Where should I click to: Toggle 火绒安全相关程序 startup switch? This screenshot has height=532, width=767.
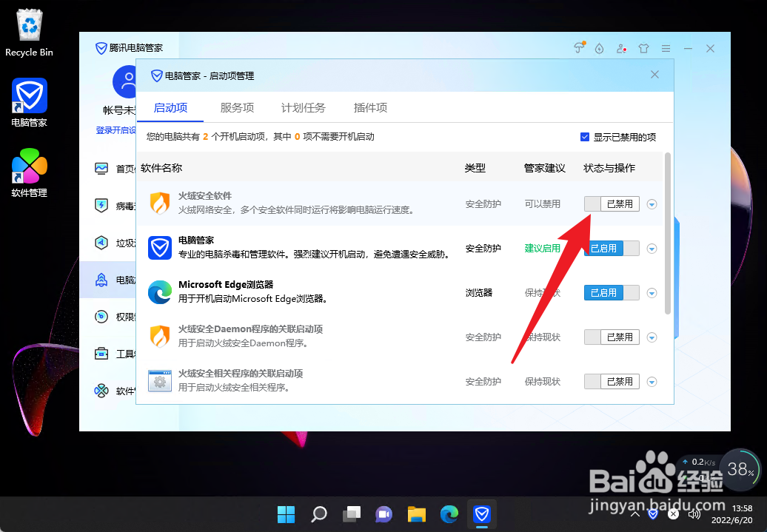point(612,381)
